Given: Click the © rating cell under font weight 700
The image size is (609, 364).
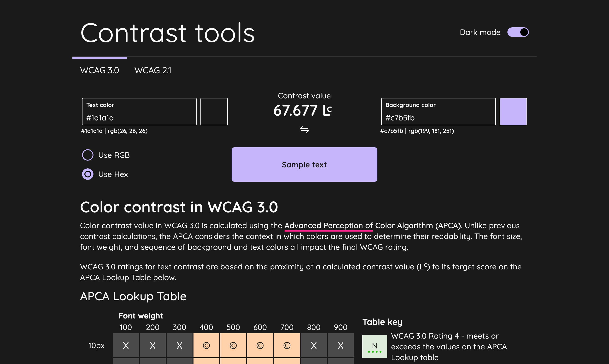Looking at the screenshot, I should pos(287,345).
